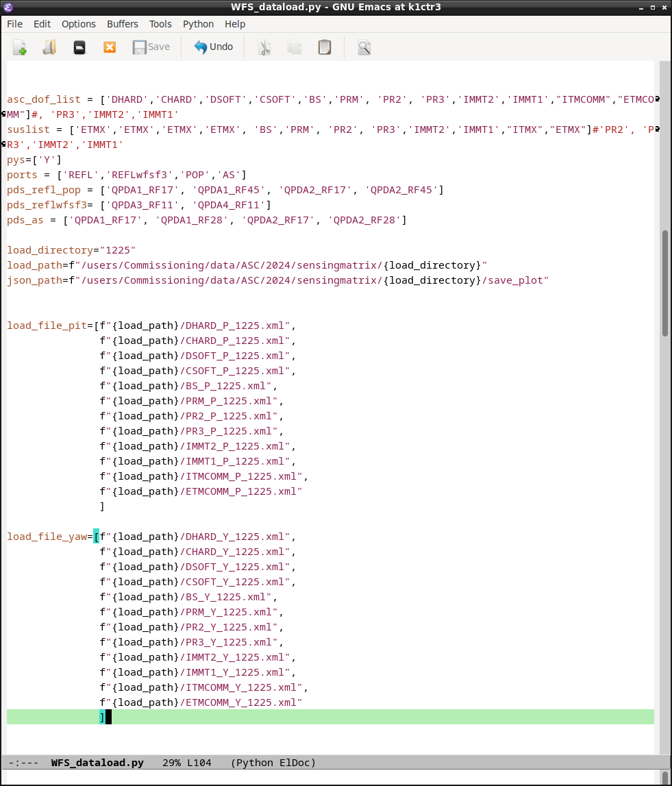The image size is (672, 786).
Task: Open the Buffers menu
Action: pyautogui.click(x=122, y=24)
